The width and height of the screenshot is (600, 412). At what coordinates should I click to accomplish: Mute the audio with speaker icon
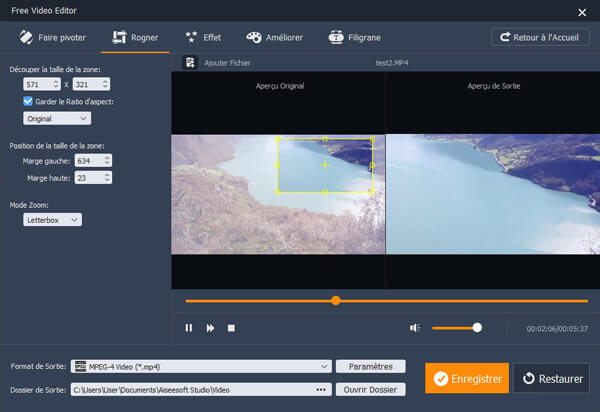coord(414,327)
